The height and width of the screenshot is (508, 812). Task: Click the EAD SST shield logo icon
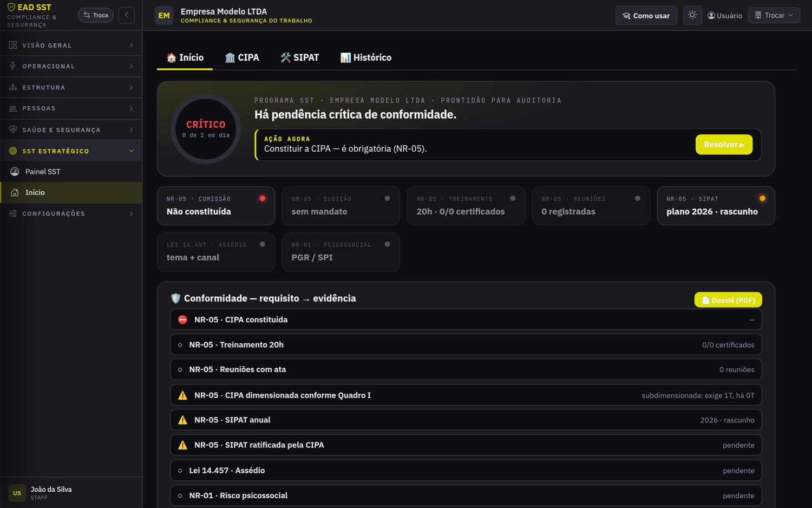coord(11,8)
